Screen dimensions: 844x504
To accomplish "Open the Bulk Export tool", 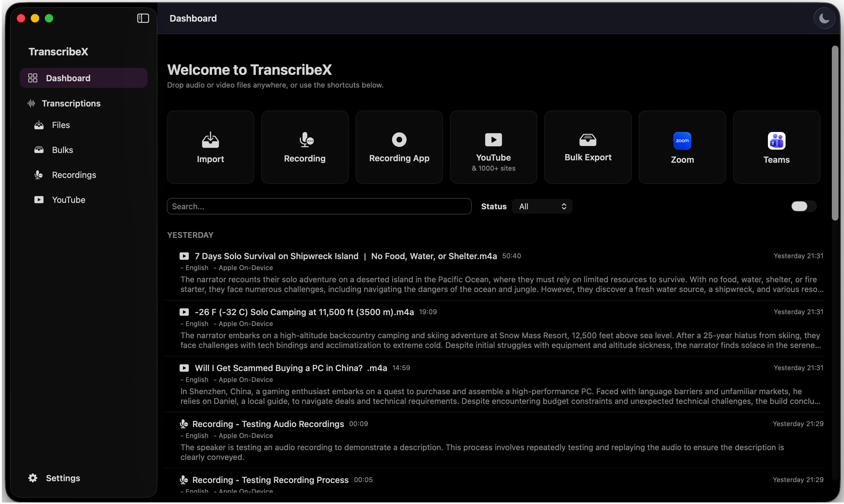I will tap(587, 147).
